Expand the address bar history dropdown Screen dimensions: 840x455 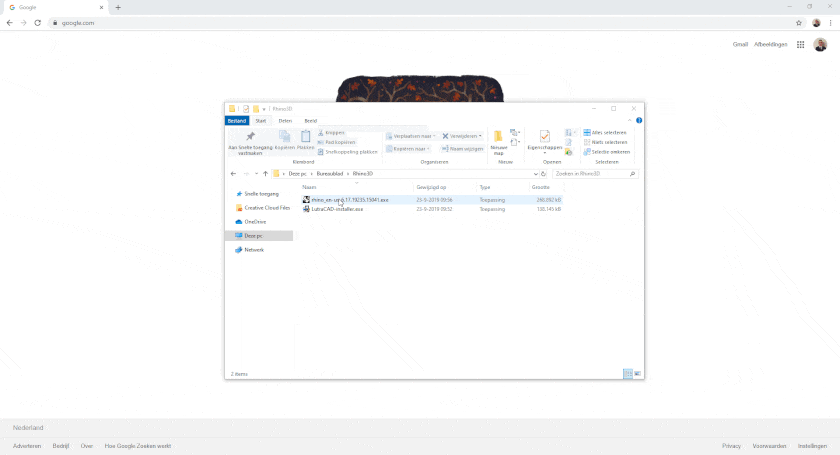coord(535,174)
